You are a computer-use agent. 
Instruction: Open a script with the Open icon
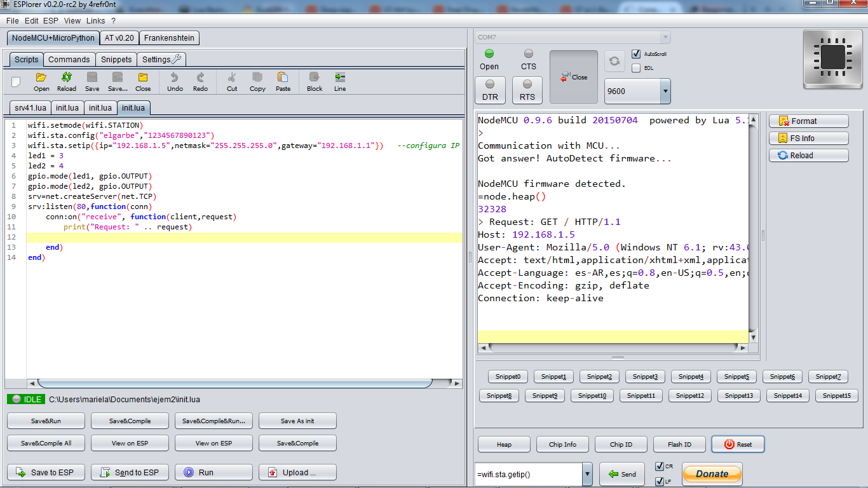click(41, 81)
